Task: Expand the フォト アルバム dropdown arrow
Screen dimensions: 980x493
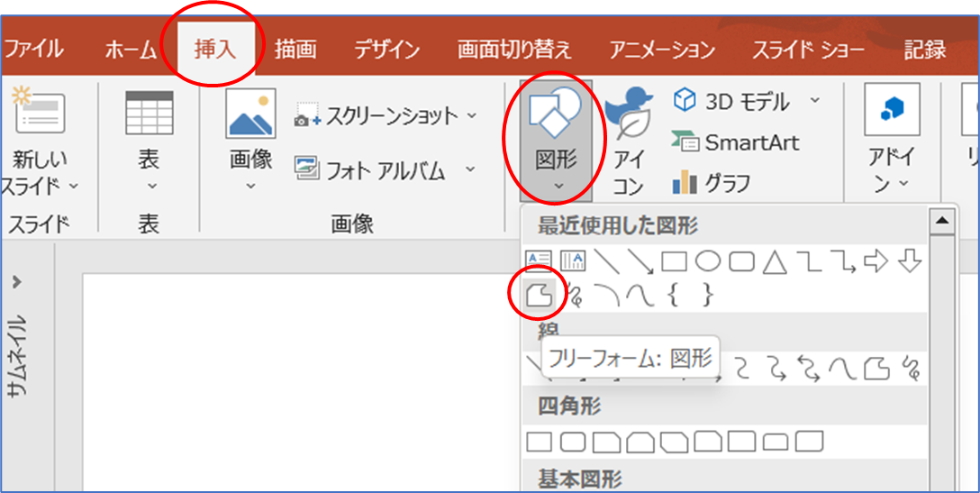Action: pyautogui.click(x=469, y=169)
